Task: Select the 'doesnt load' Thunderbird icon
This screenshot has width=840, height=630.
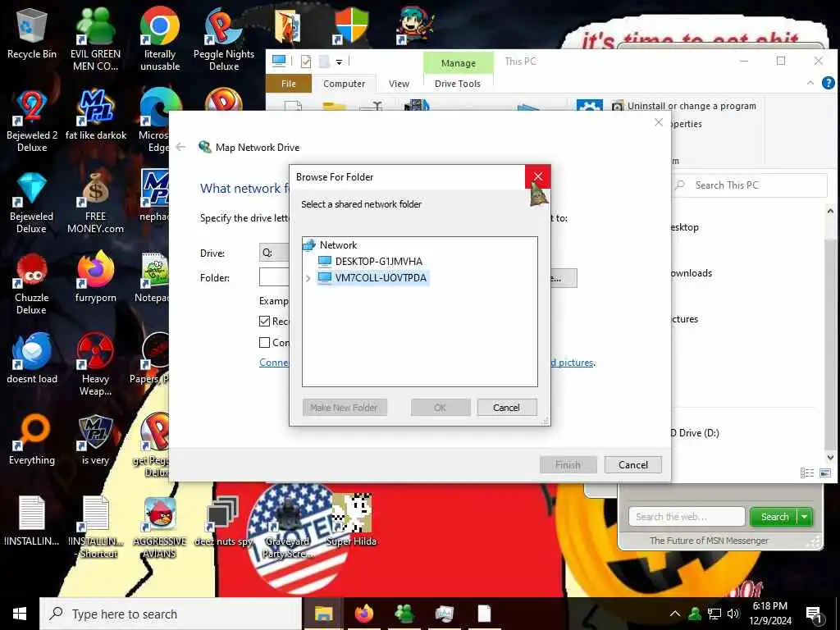Action: (32, 359)
